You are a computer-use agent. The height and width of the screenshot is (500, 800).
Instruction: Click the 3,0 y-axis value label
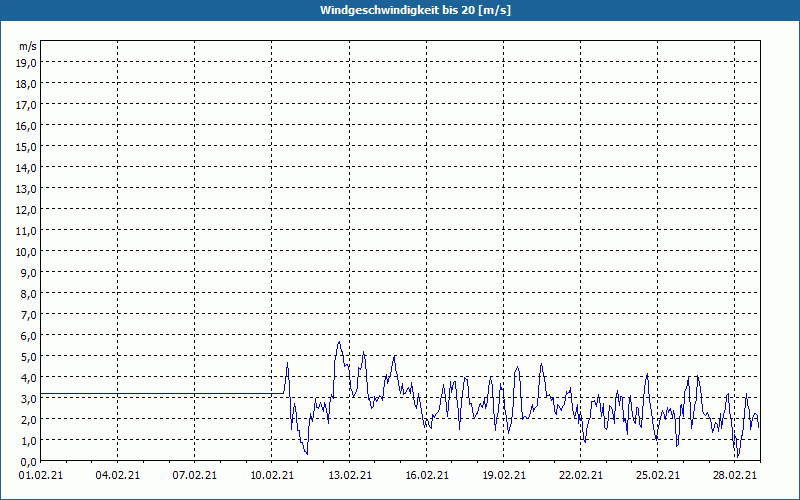pyautogui.click(x=27, y=398)
